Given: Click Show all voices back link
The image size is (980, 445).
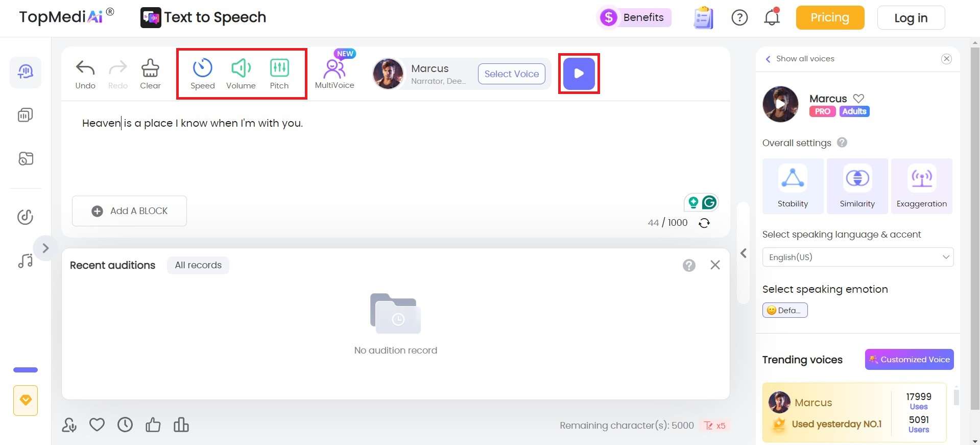Looking at the screenshot, I should [x=800, y=59].
